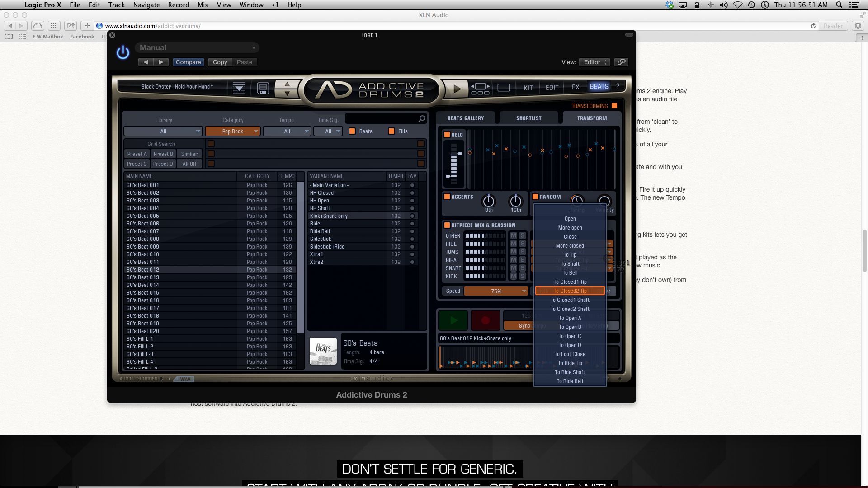Click the save preset floppy icon

pyautogui.click(x=263, y=88)
